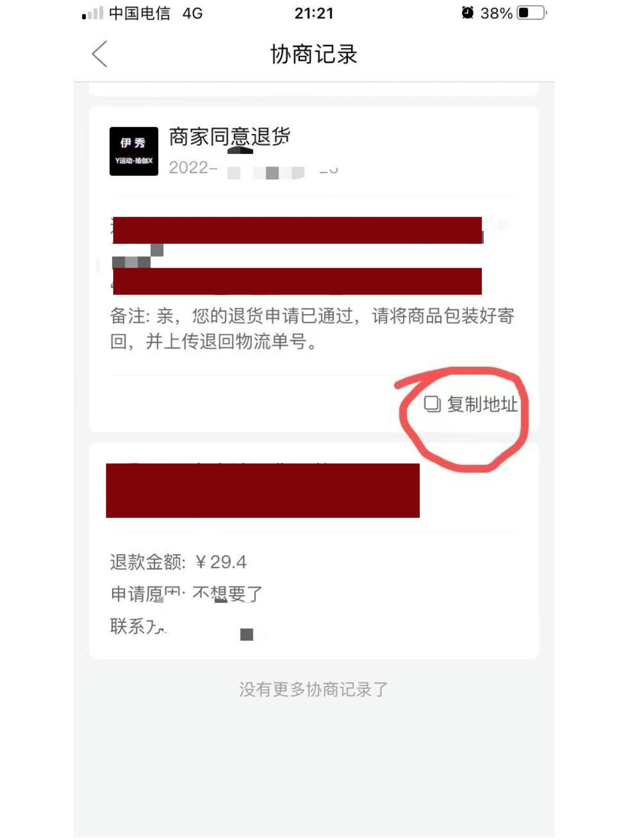Tap the alarm clock status icon
This screenshot has width=628, height=840.
tap(468, 13)
